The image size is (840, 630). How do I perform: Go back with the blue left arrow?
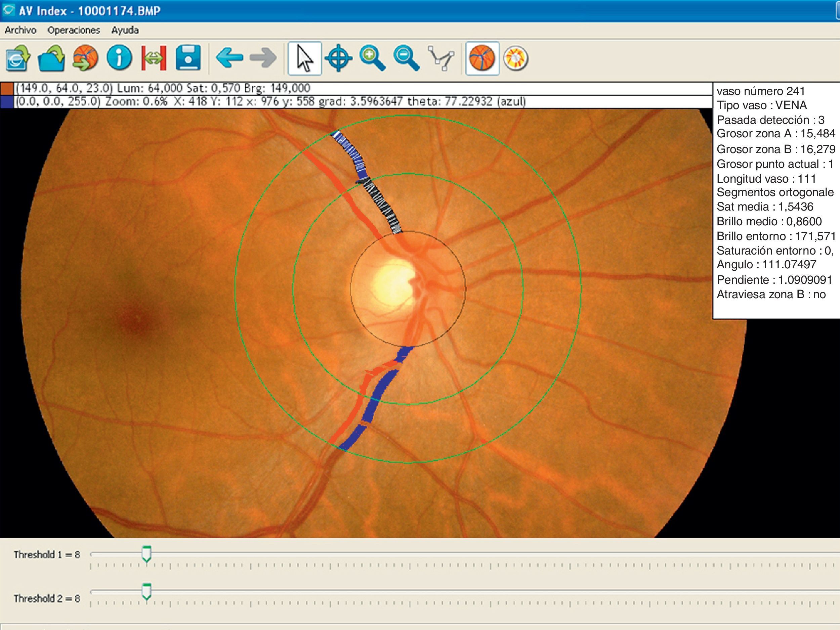point(229,58)
